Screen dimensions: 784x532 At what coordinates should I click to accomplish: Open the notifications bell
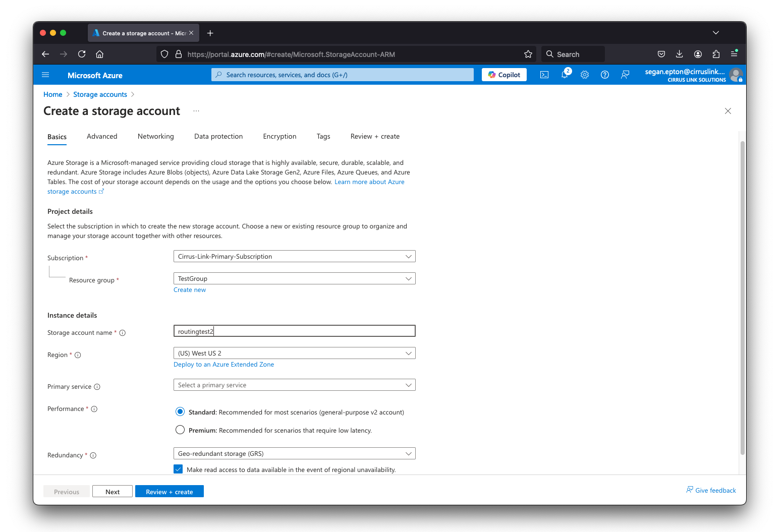point(565,75)
